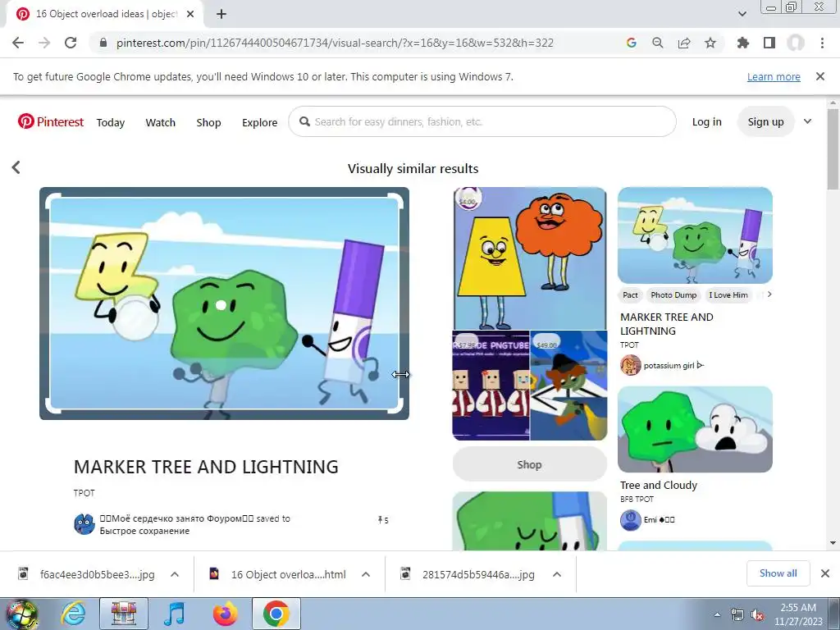The image size is (840, 630).
Task: Open Emi's profile avatar
Action: pyautogui.click(x=631, y=519)
